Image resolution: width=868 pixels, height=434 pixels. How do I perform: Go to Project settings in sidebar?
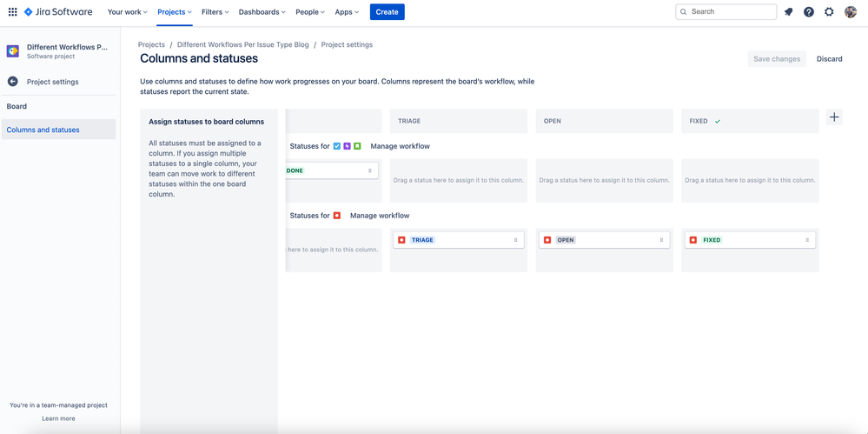[53, 82]
